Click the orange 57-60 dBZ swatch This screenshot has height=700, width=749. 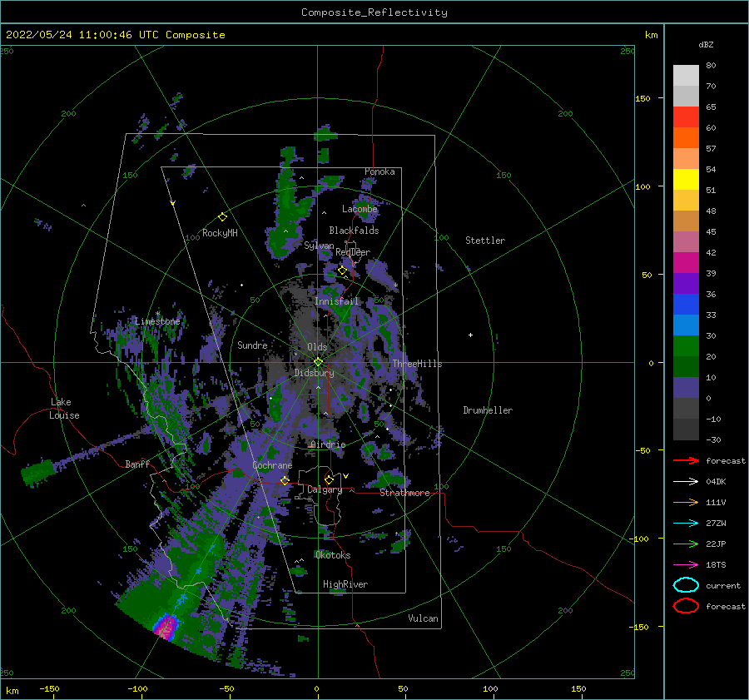(x=686, y=138)
